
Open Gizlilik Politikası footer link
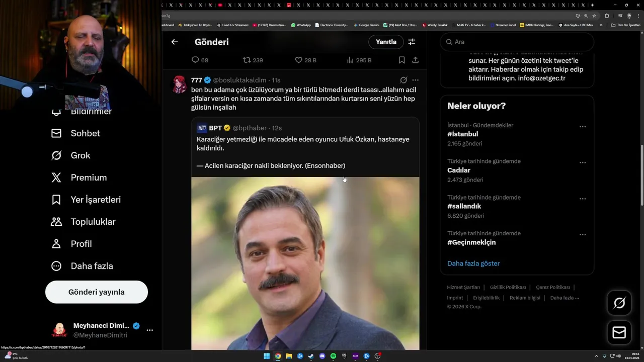click(508, 287)
